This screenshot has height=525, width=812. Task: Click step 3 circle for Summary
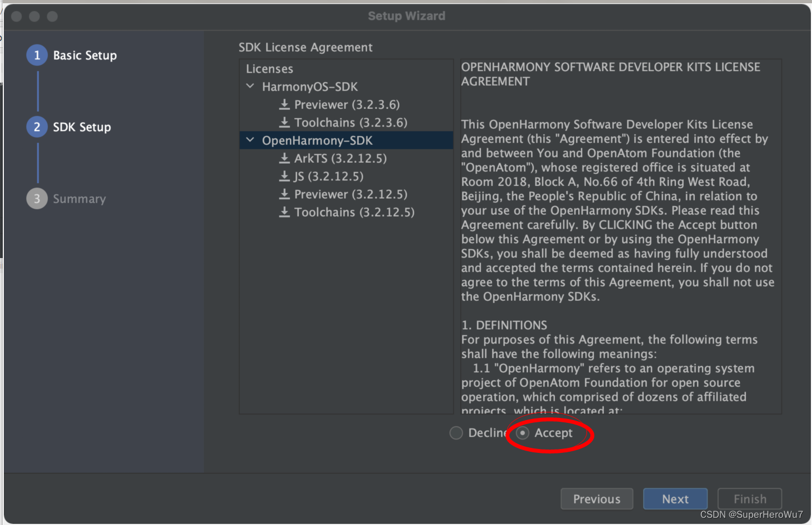[37, 198]
